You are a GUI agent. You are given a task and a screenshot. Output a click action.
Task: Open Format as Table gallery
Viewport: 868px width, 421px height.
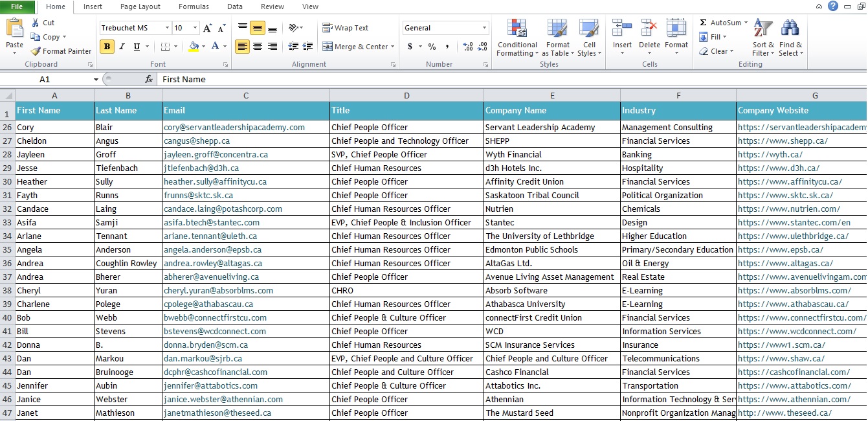pyautogui.click(x=557, y=38)
